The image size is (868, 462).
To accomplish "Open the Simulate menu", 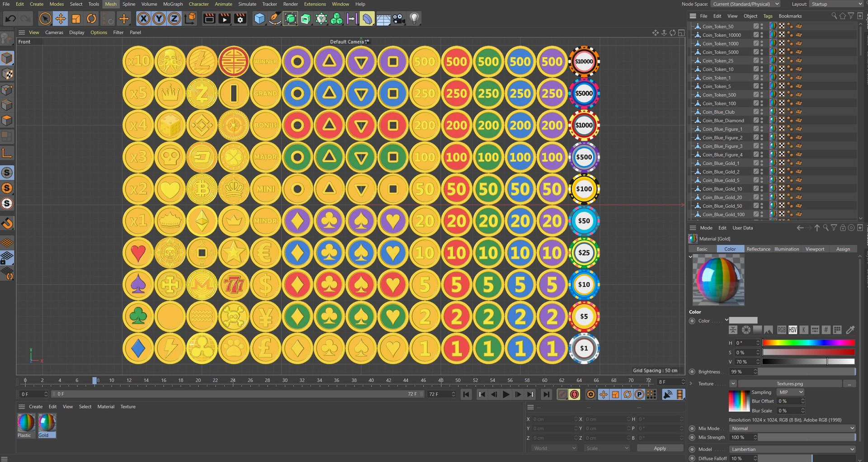I will [x=247, y=4].
